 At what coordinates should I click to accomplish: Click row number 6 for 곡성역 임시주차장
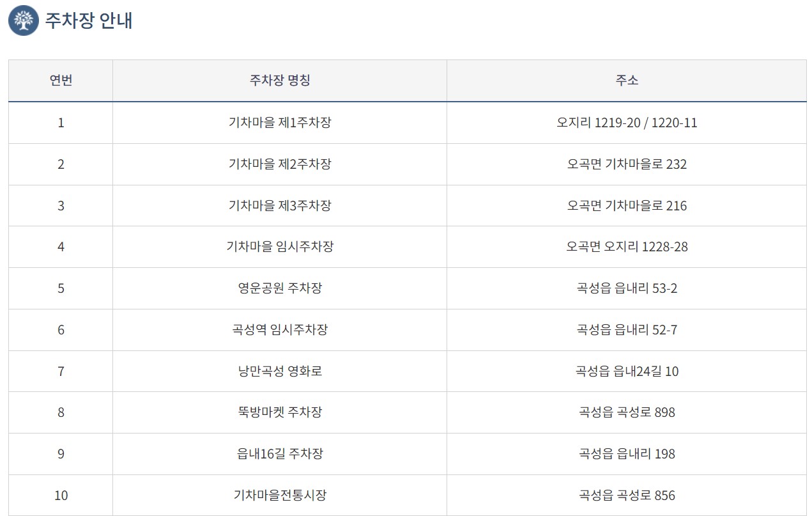(61, 330)
